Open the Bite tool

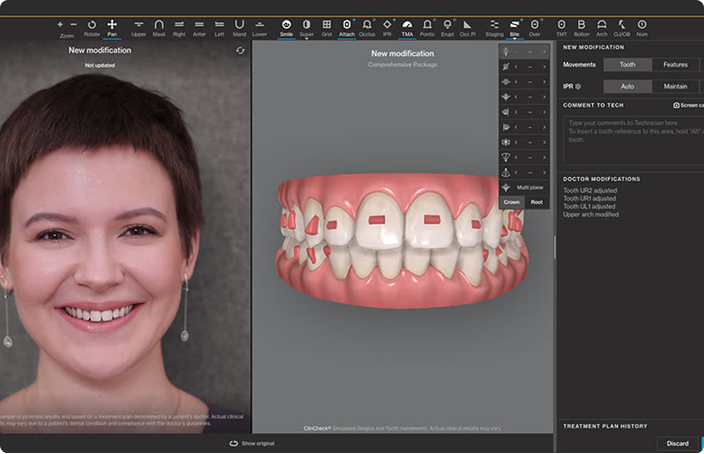[515, 27]
